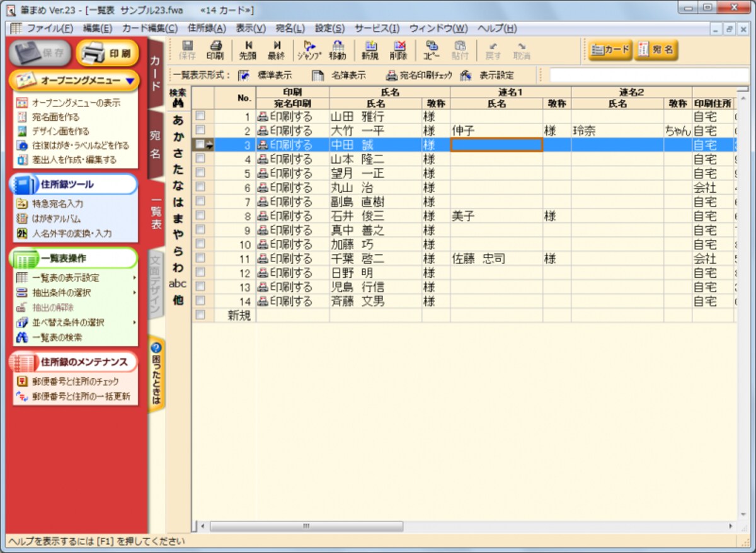
Task: Expand 抽出条件の選択 submenu
Action: [135, 292]
